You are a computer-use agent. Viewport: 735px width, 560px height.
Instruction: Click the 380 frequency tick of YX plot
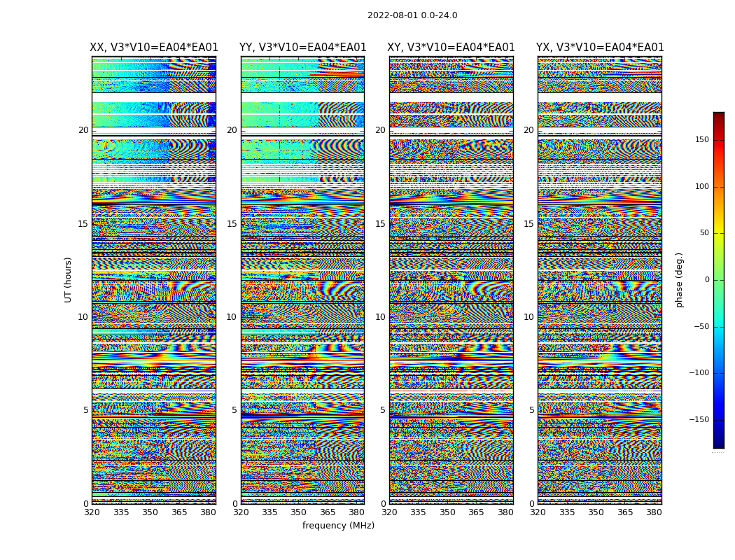[654, 512]
